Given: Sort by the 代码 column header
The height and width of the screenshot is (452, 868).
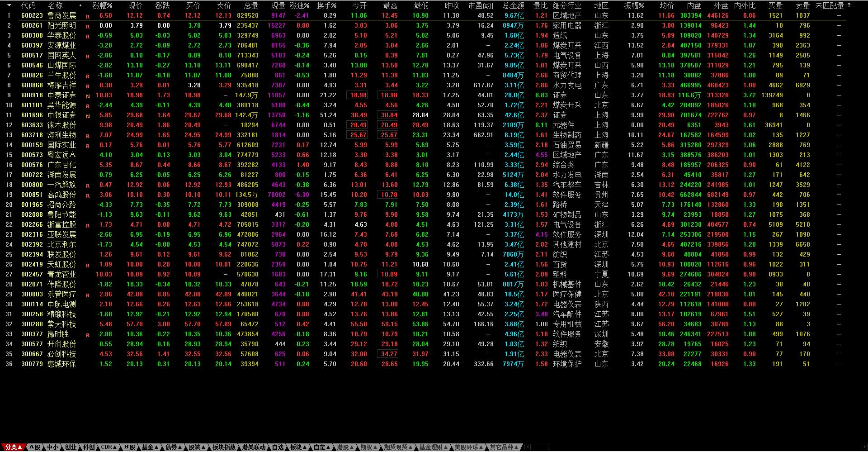Looking at the screenshot, I should tap(28, 5).
